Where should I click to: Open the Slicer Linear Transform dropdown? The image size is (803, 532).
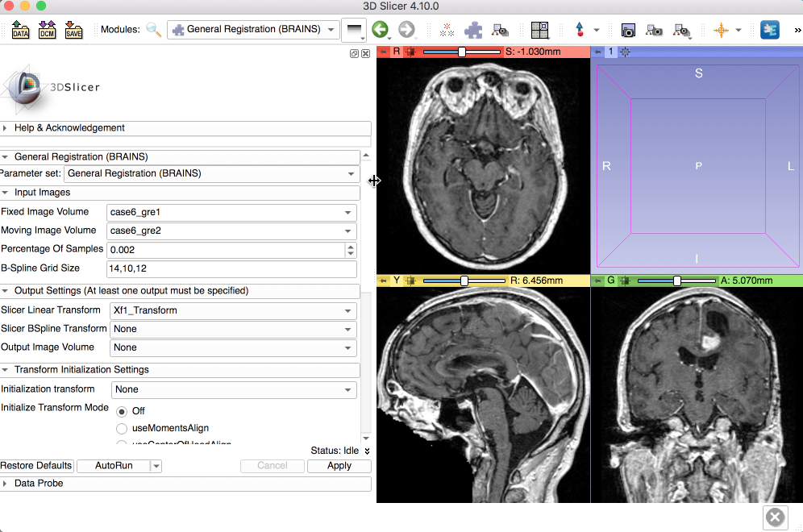tap(231, 311)
